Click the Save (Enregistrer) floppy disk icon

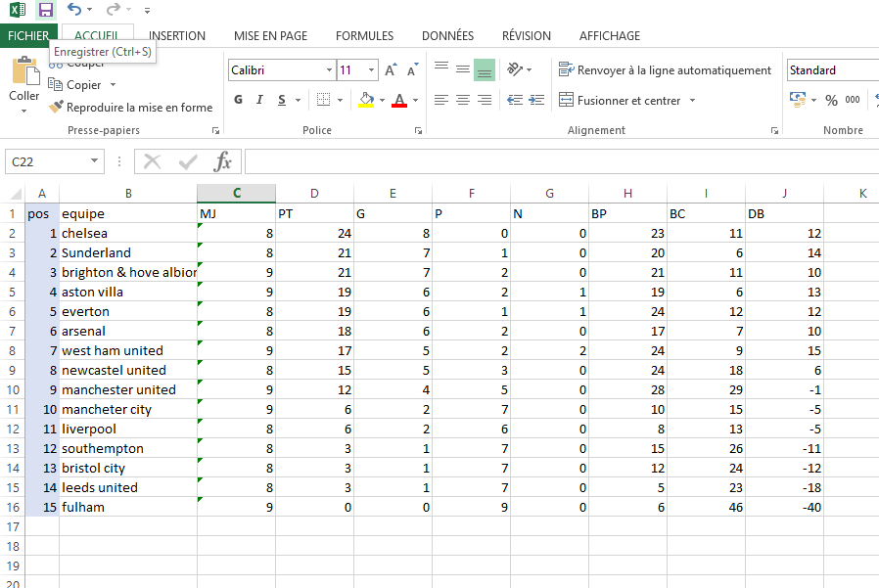point(45,10)
